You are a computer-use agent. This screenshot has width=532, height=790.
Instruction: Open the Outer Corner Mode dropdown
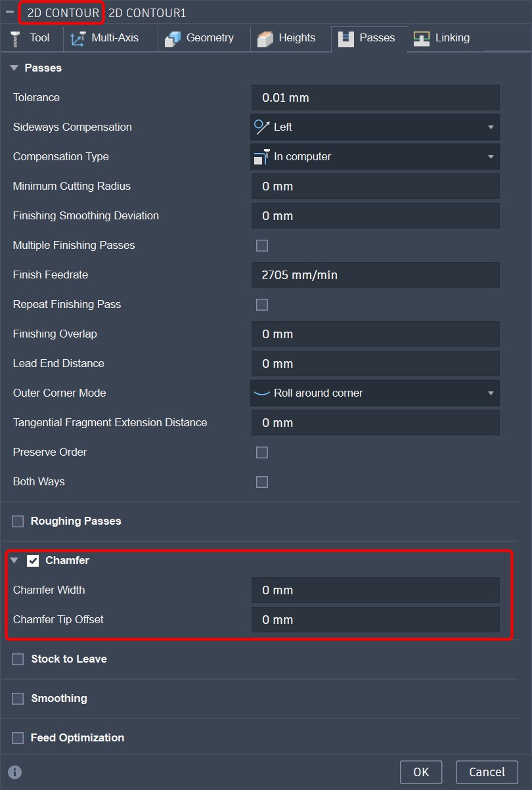pyautogui.click(x=375, y=393)
